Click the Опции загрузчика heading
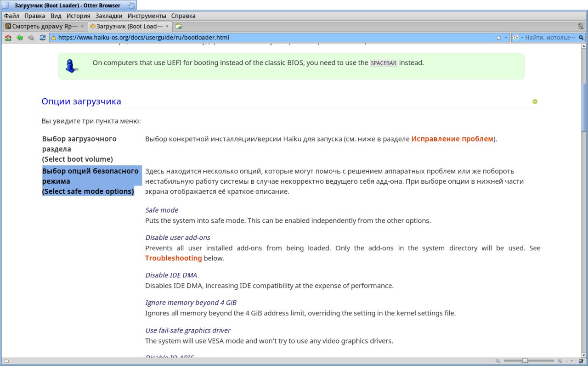 point(81,101)
